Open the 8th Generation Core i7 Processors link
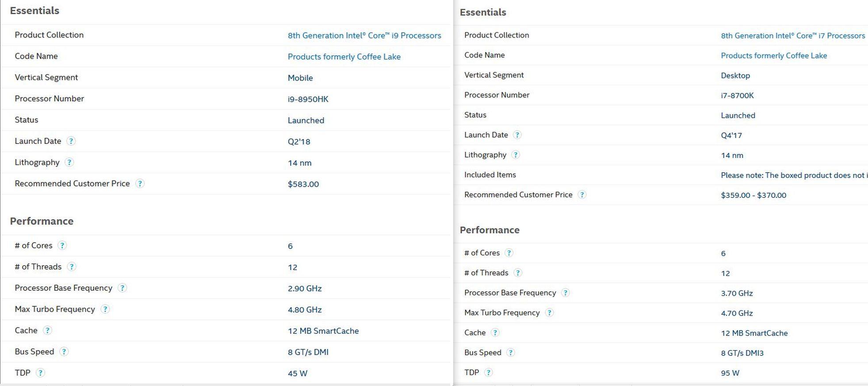868x386 pixels. click(x=793, y=36)
